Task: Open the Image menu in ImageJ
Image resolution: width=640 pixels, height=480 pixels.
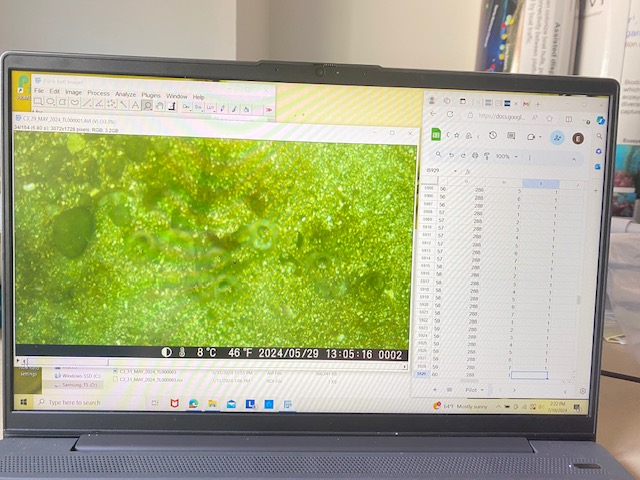Action: coord(73,92)
